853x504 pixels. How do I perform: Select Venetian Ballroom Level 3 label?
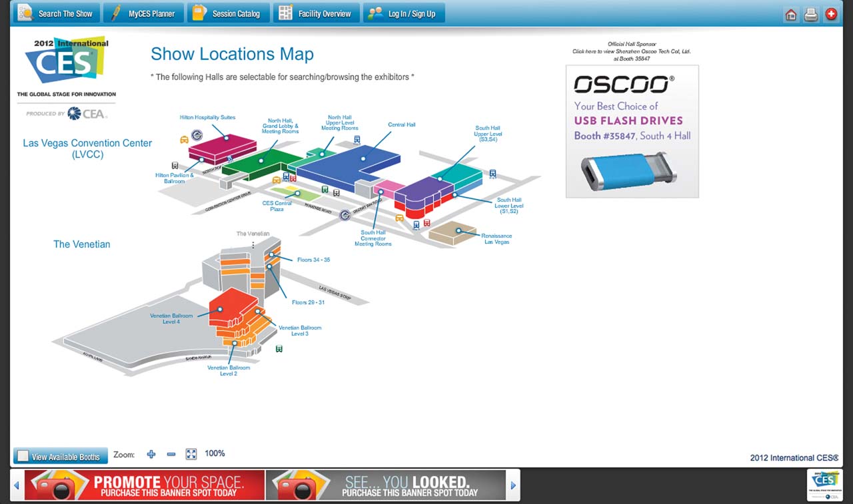coord(300,330)
